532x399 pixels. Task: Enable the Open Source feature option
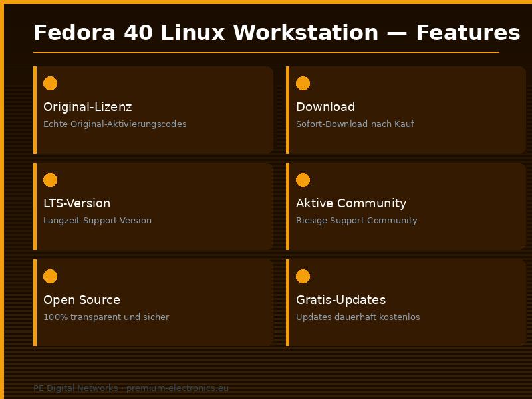153,303
